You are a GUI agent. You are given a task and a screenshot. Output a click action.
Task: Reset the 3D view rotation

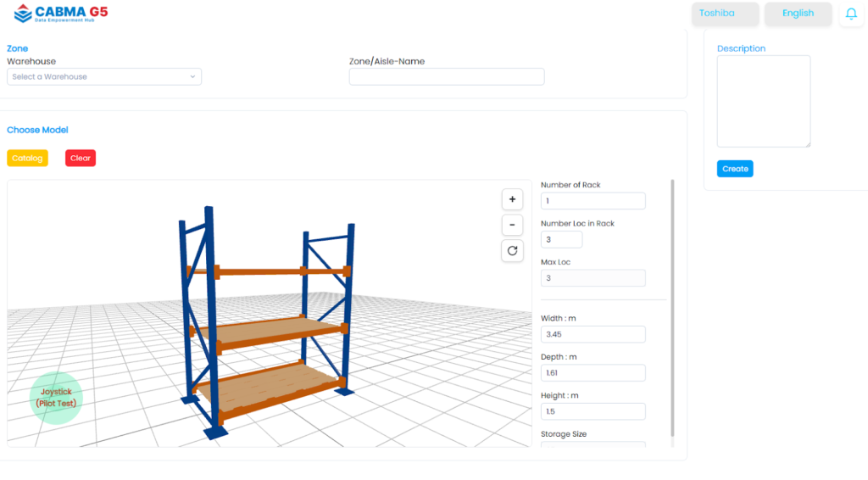(x=512, y=250)
